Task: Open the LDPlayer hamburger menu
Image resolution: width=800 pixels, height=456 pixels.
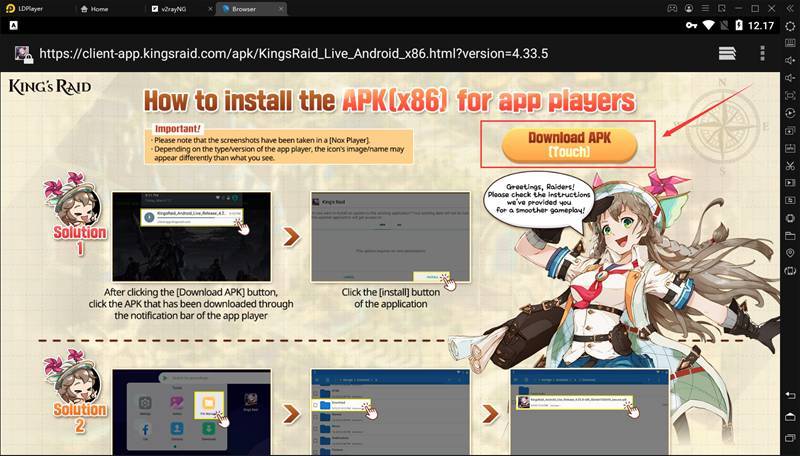Action: pos(705,9)
